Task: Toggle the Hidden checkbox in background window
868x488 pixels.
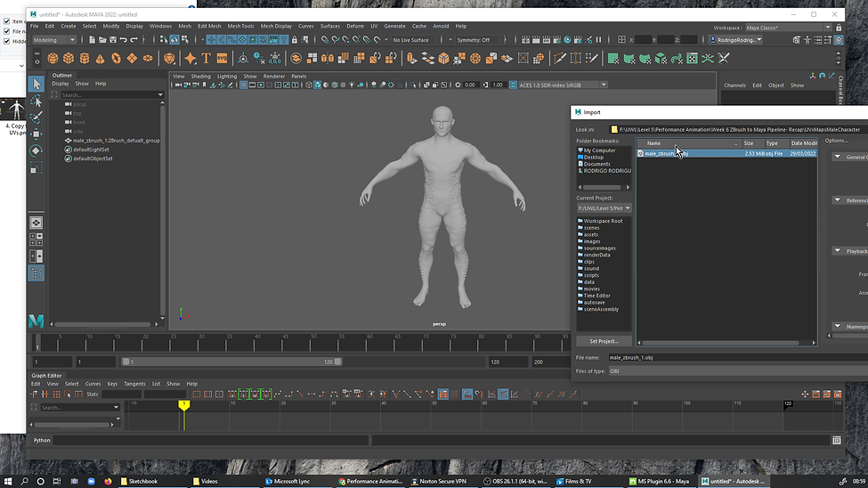Action: click(6, 41)
